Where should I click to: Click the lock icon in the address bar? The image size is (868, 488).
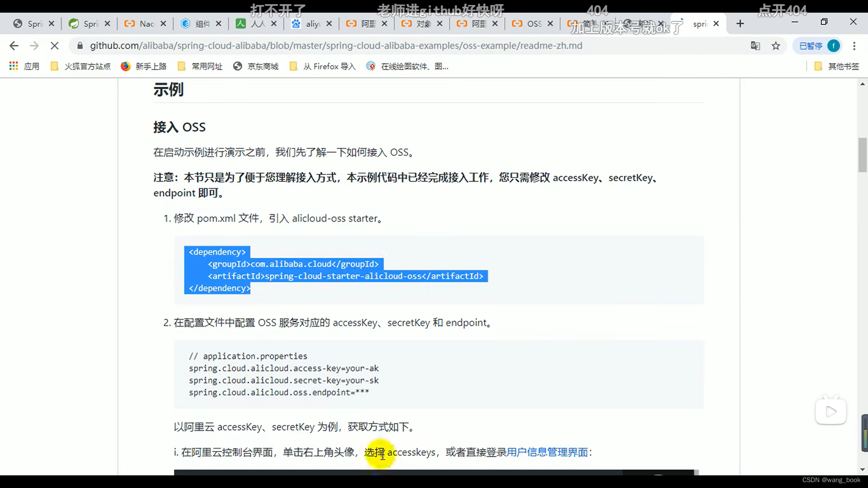[x=80, y=46]
